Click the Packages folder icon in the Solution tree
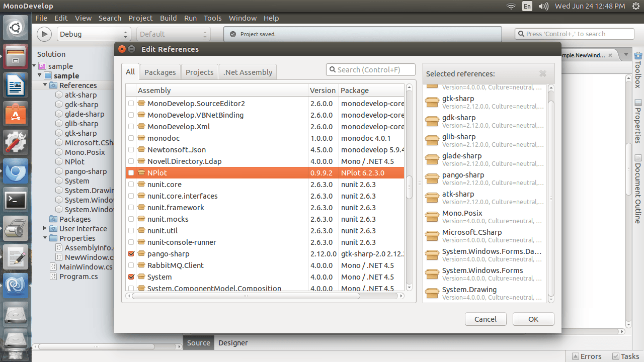The height and width of the screenshot is (362, 644). click(53, 219)
